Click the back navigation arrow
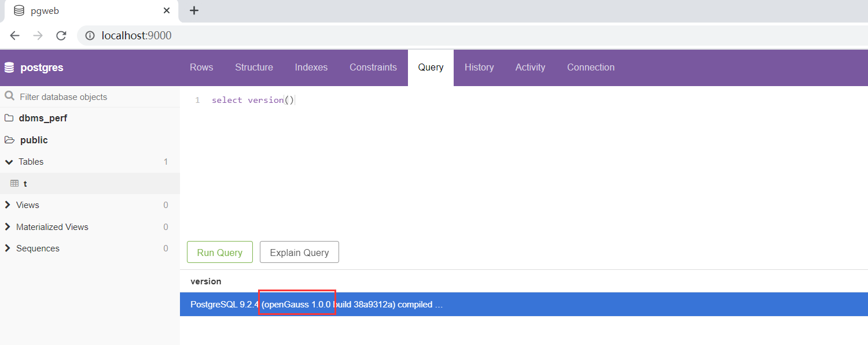This screenshot has width=868, height=345. tap(14, 35)
